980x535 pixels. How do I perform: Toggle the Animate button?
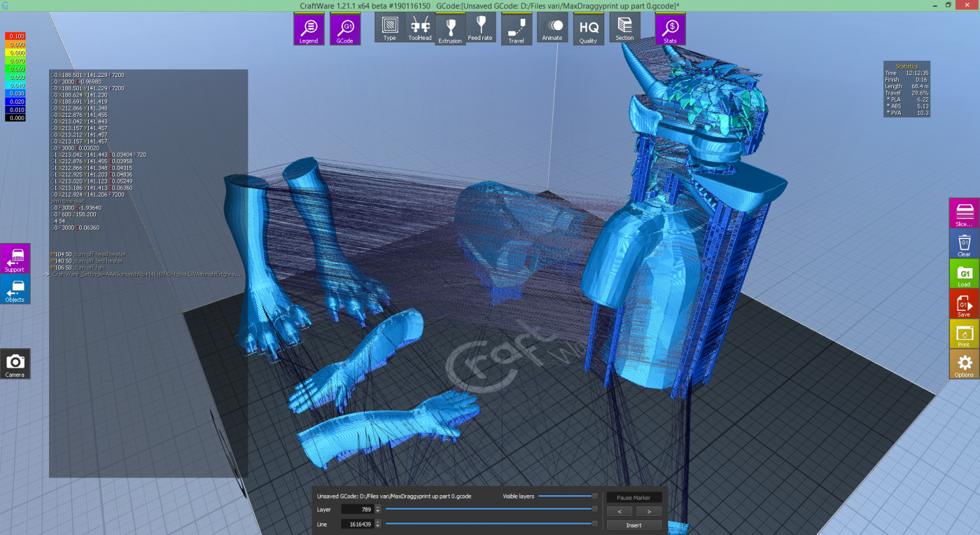tap(552, 28)
